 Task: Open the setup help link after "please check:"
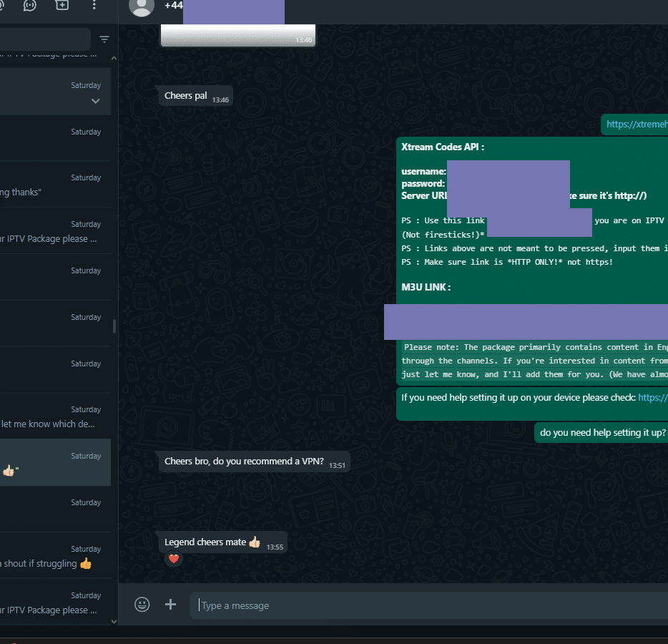coord(652,398)
